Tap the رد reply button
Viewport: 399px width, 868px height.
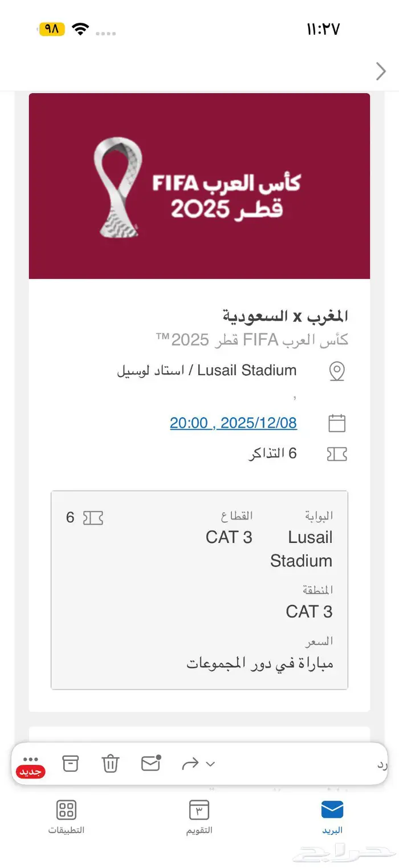tap(382, 764)
